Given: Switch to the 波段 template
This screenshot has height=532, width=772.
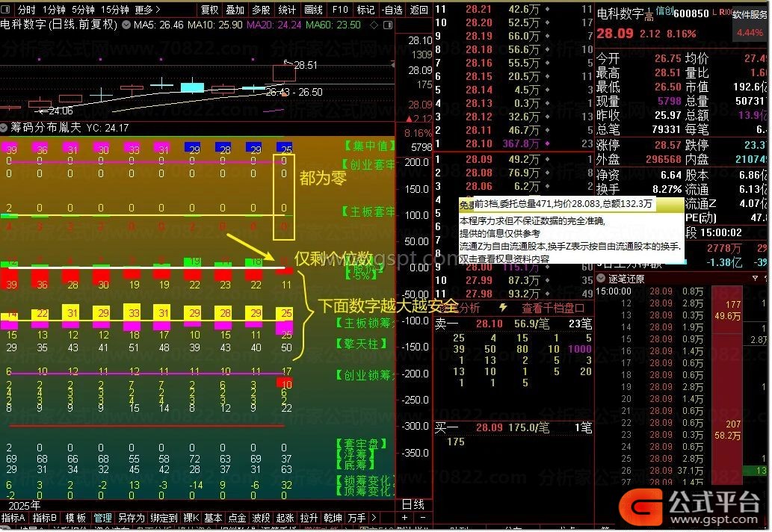Looking at the screenshot, I should pyautogui.click(x=261, y=518).
